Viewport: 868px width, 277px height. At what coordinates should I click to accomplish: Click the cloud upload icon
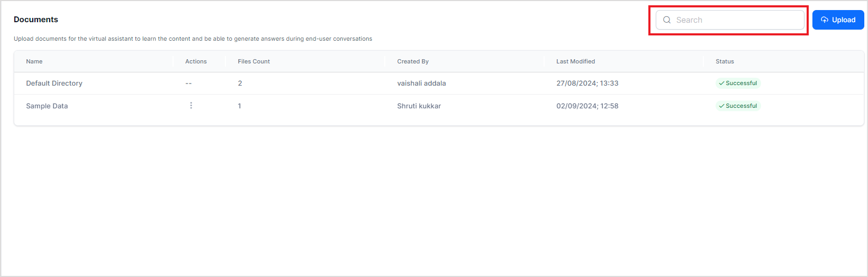[824, 20]
